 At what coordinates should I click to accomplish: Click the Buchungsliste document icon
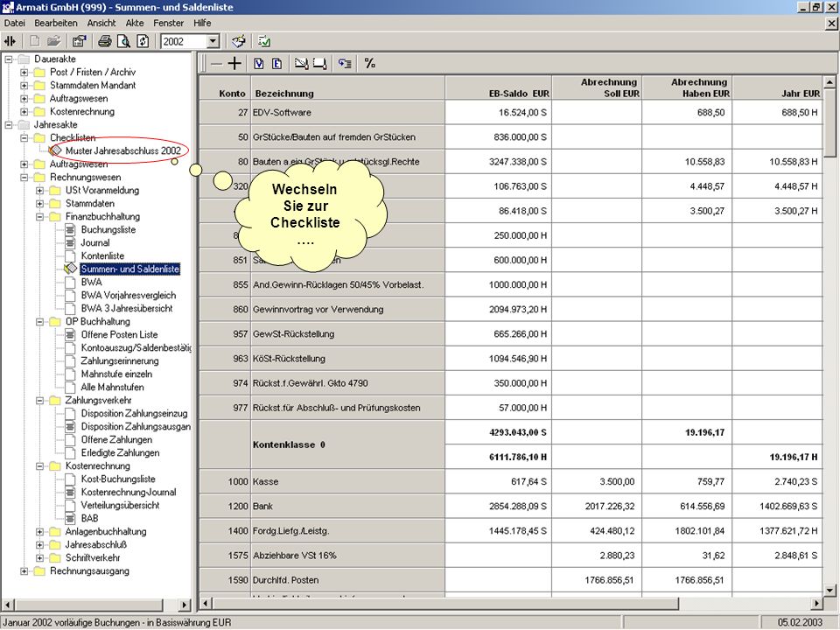click(x=70, y=230)
